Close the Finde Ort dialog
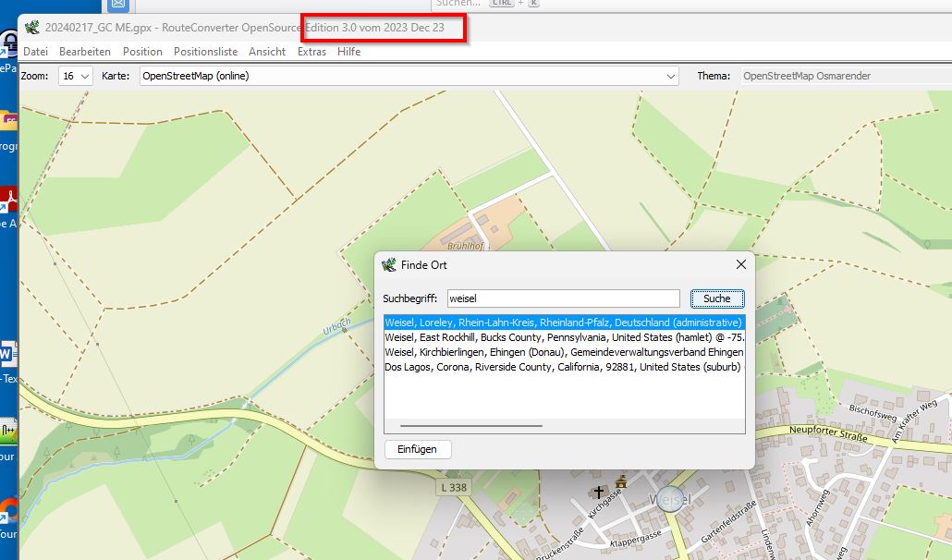The height and width of the screenshot is (560, 952). click(740, 265)
